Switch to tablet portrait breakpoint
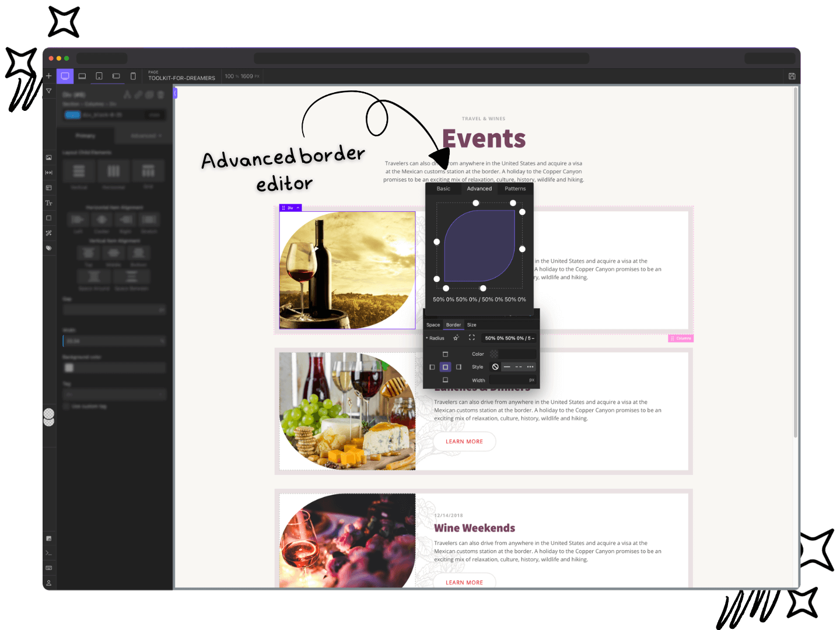This screenshot has height=630, width=840. pyautogui.click(x=99, y=76)
